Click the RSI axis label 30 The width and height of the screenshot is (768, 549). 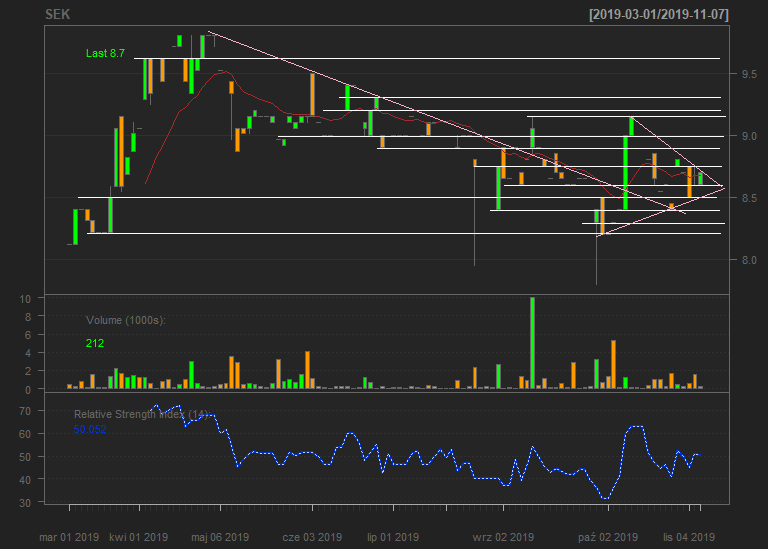(x=25, y=502)
